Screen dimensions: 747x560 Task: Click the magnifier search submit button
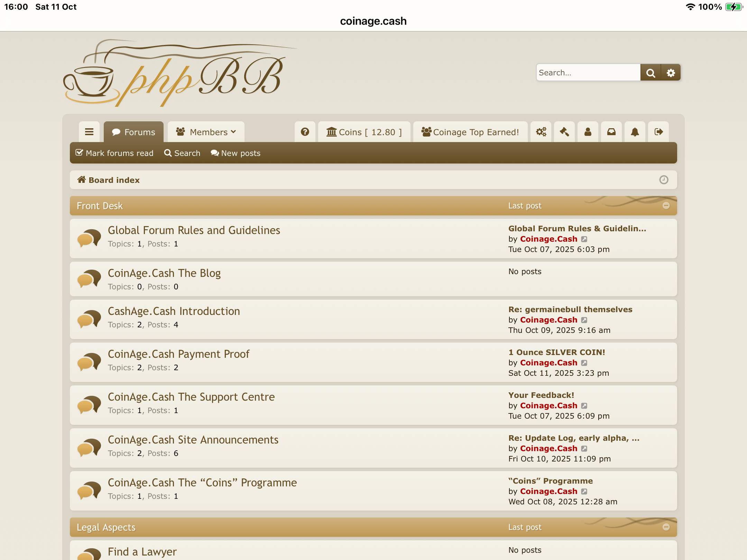point(651,73)
